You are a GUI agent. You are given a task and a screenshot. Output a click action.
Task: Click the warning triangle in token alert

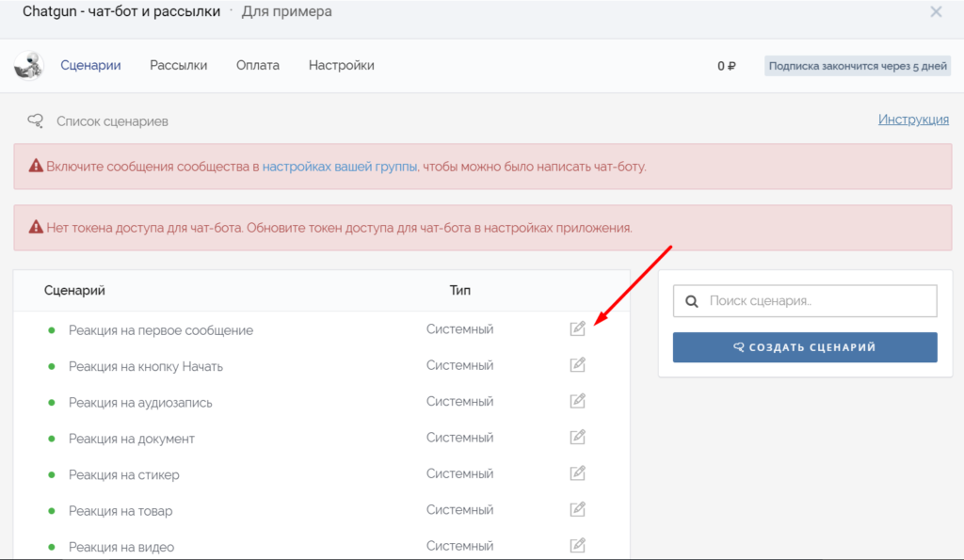(36, 228)
